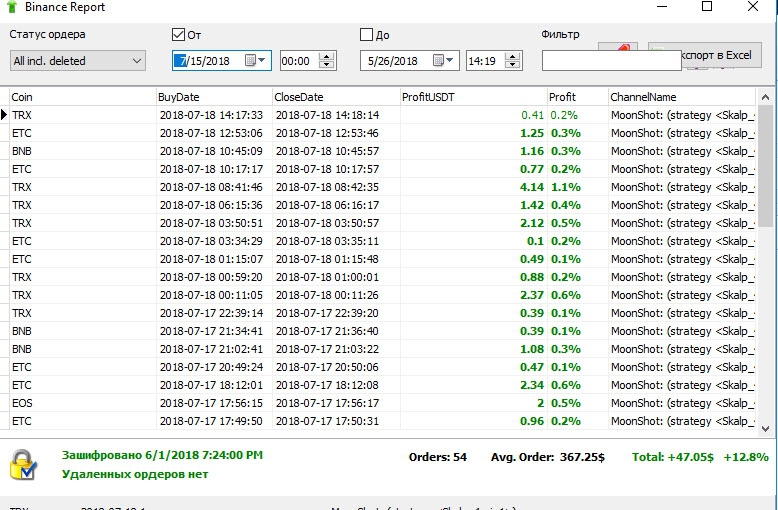Click the Фильтр text input
The height and width of the screenshot is (510, 778).
click(611, 61)
